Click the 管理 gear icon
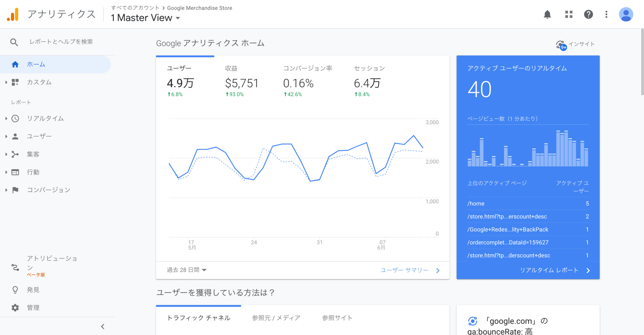 15,308
